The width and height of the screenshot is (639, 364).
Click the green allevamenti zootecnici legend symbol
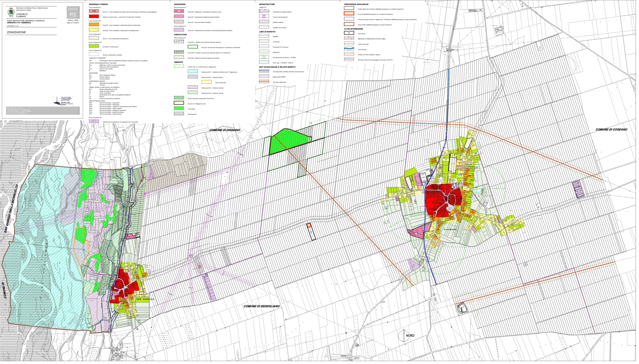(x=264, y=57)
